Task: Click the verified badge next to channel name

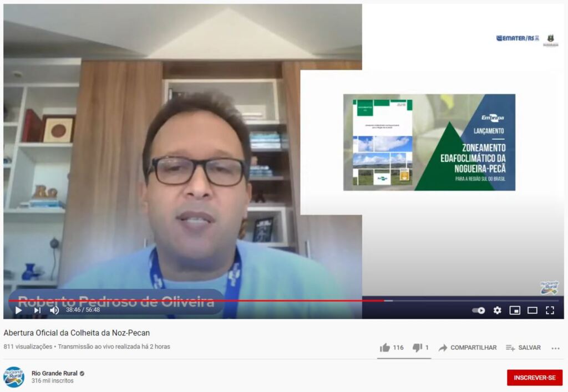Action: point(82,373)
